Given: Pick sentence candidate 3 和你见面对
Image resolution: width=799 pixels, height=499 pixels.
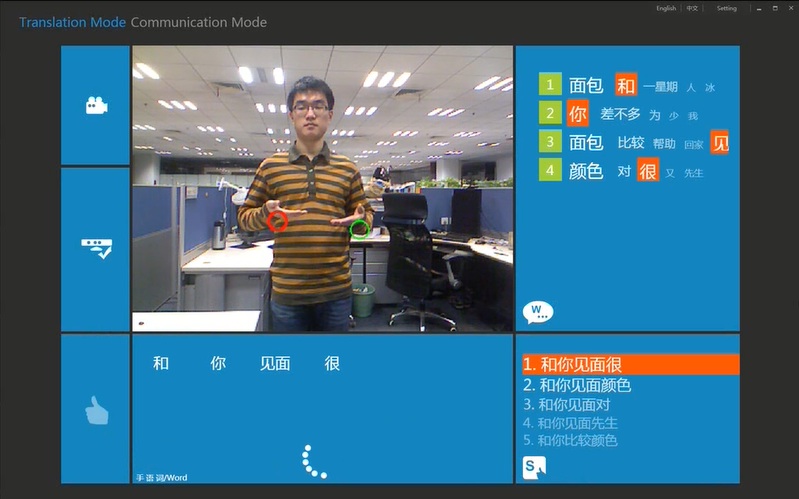Looking at the screenshot, I should (566, 404).
